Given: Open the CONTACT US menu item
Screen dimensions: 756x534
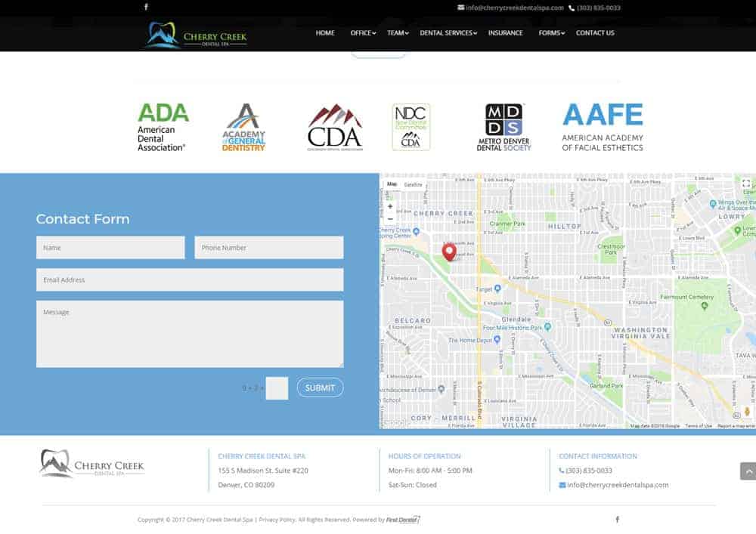Looking at the screenshot, I should 595,32.
